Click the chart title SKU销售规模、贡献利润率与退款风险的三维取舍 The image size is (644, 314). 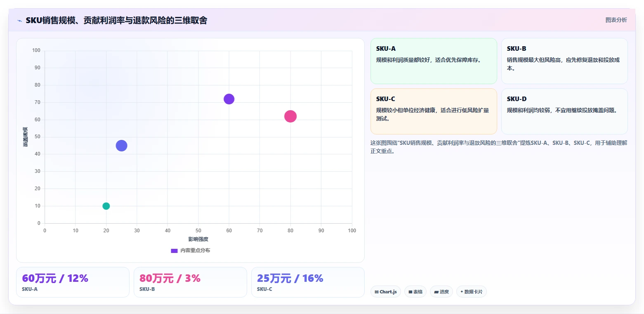[116, 20]
